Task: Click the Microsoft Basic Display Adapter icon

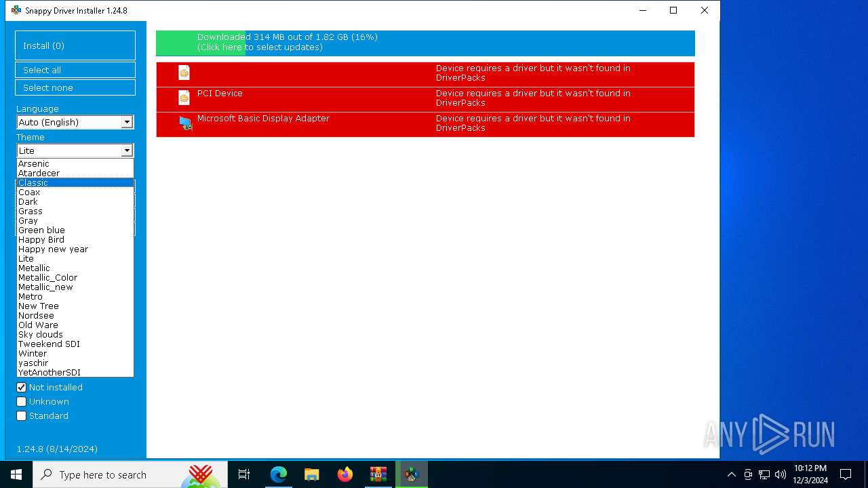Action: (x=185, y=123)
